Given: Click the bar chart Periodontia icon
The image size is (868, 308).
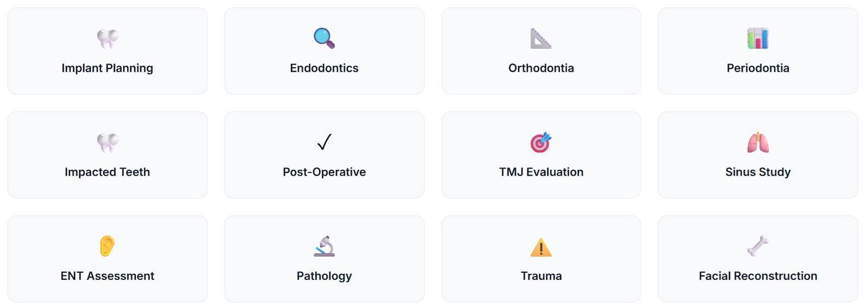Looking at the screenshot, I should click(x=757, y=39).
